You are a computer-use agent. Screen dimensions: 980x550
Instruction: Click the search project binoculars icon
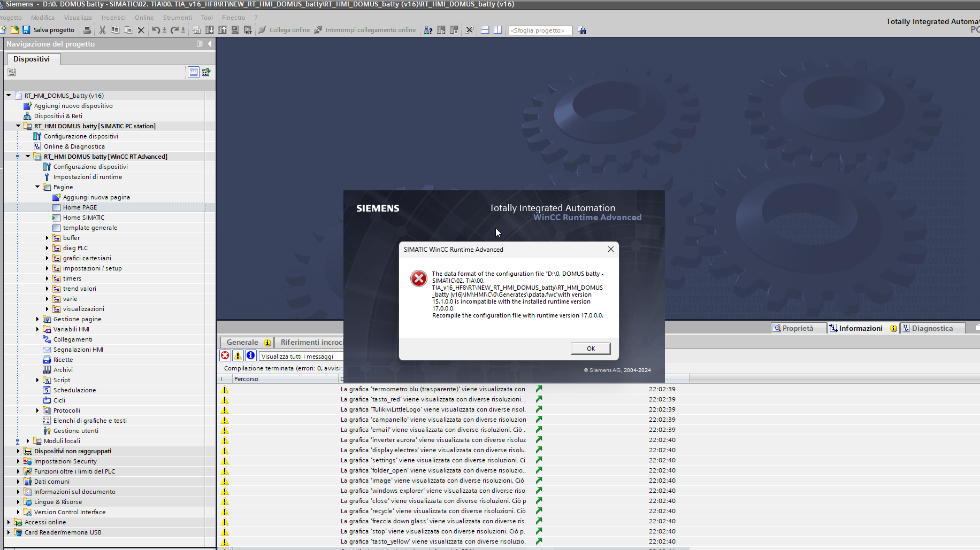click(582, 30)
